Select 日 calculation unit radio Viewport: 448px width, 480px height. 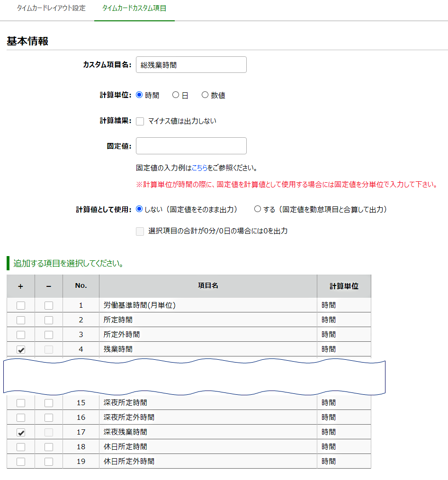point(176,95)
